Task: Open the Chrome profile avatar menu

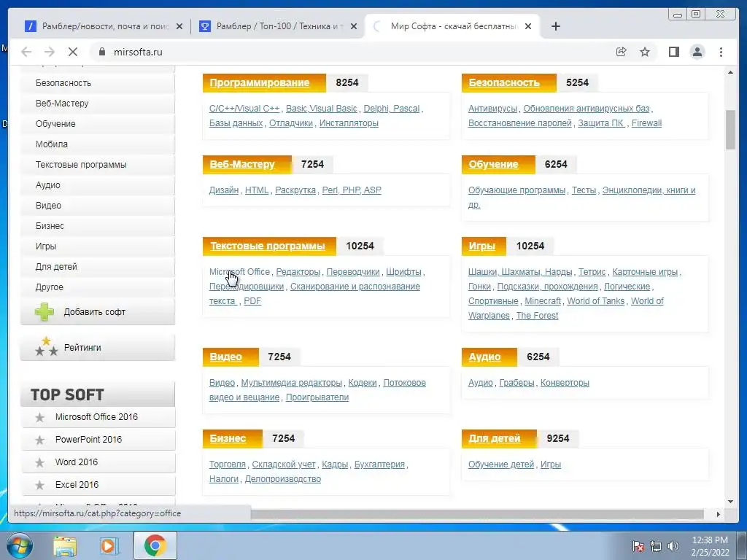Action: point(697,52)
